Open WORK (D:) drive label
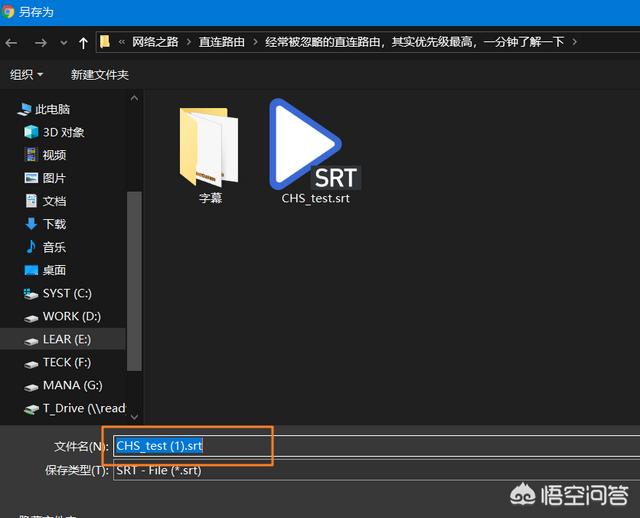640x518 pixels. pyautogui.click(x=72, y=316)
